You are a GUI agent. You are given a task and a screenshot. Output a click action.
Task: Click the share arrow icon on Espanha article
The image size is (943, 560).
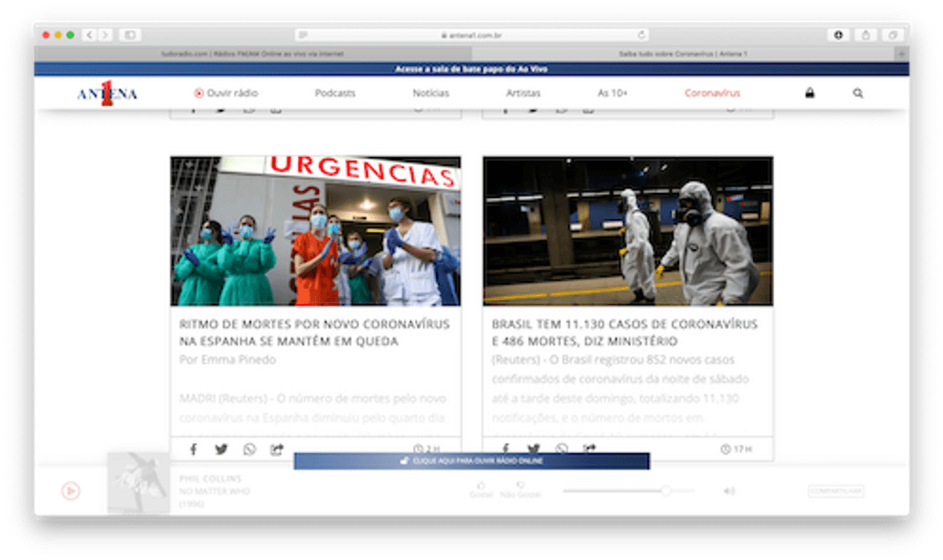coord(277,449)
